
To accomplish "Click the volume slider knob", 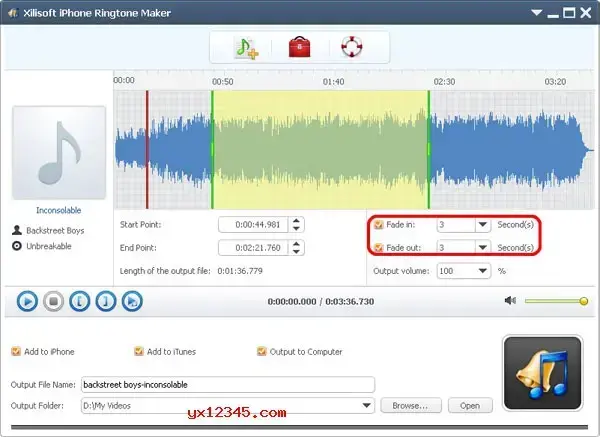I will tap(584, 301).
